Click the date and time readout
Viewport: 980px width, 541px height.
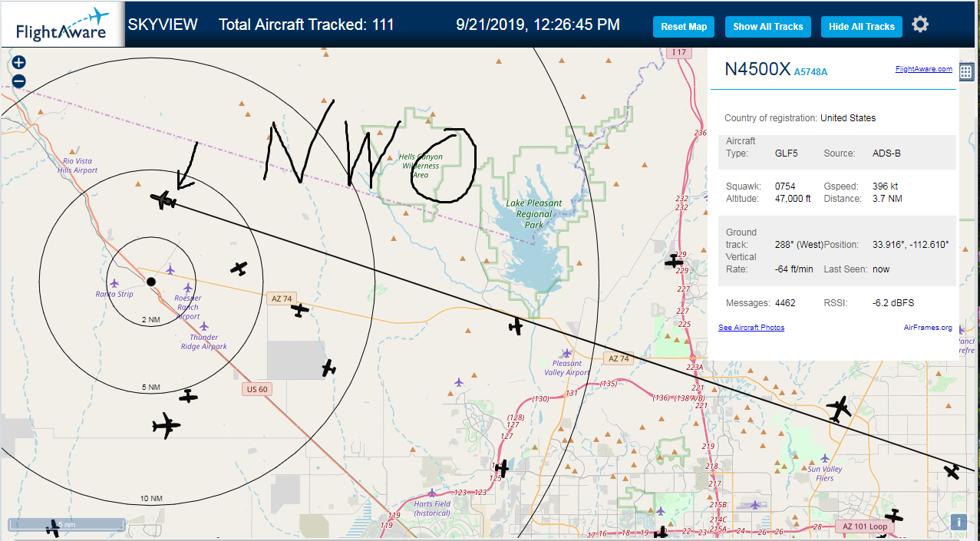point(538,25)
